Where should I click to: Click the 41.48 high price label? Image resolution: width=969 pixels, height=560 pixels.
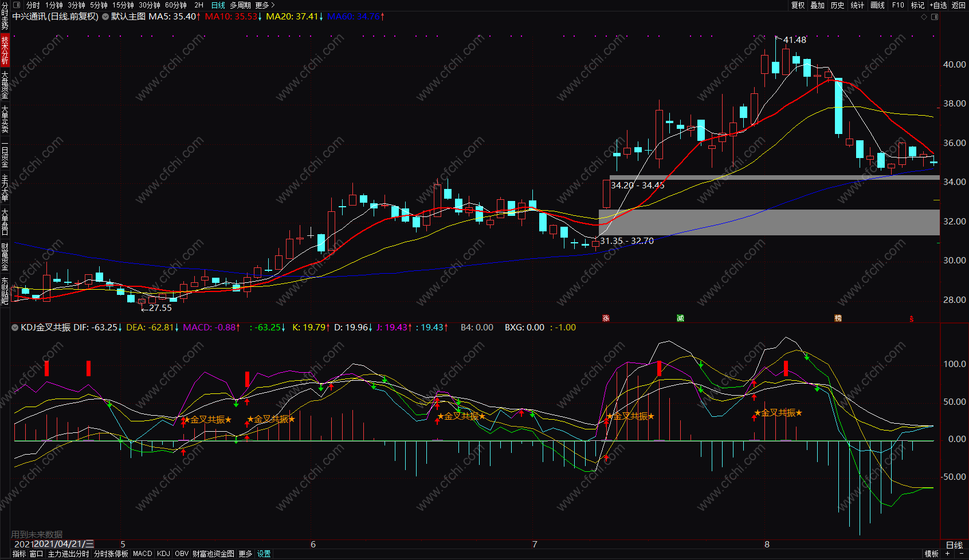[794, 40]
